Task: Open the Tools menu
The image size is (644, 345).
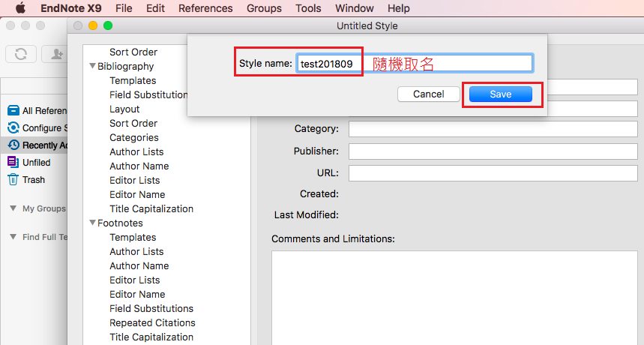Action: (x=308, y=8)
